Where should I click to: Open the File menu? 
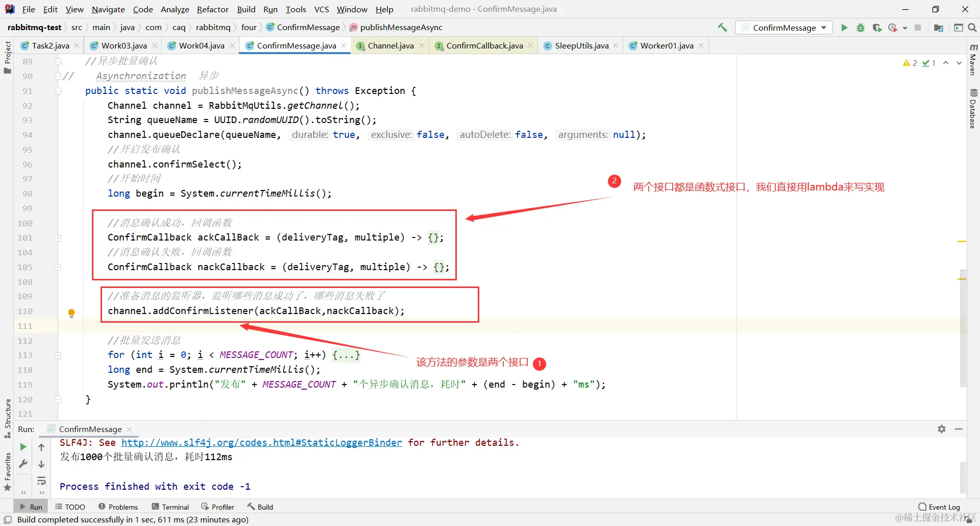[29, 9]
